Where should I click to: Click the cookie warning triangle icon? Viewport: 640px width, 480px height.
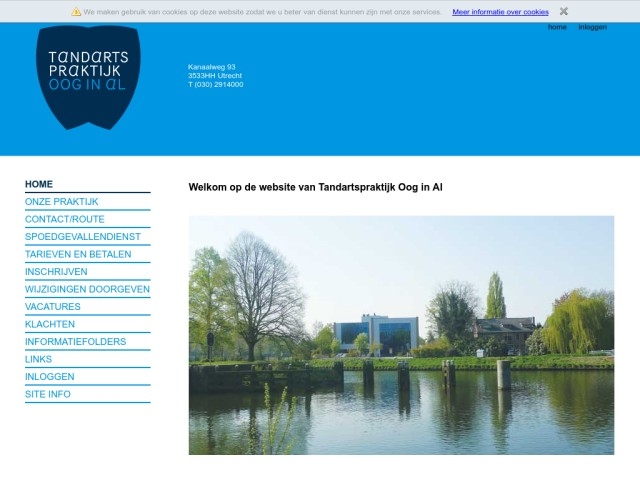coord(76,12)
